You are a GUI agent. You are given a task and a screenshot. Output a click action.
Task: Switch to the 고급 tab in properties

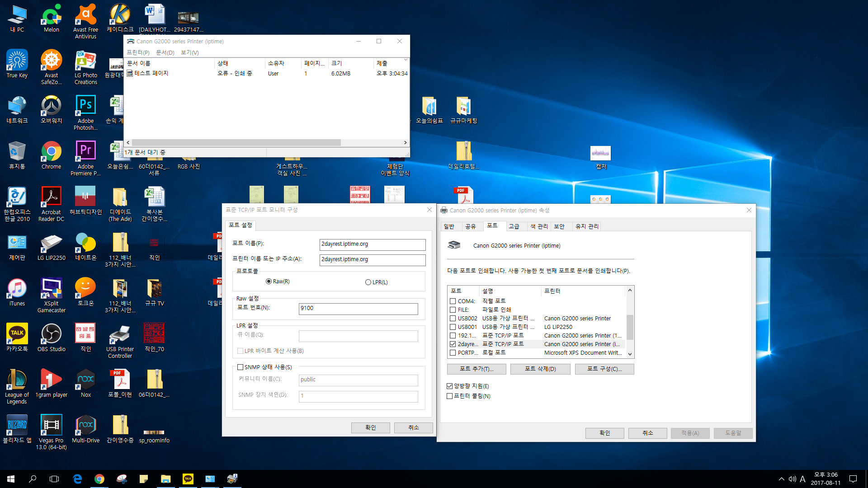point(514,226)
